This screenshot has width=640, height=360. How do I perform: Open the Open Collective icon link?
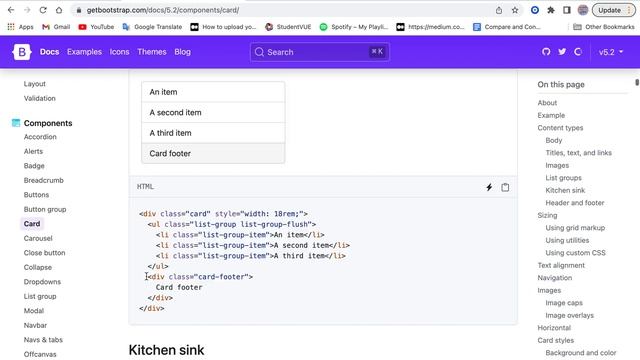coord(578,52)
